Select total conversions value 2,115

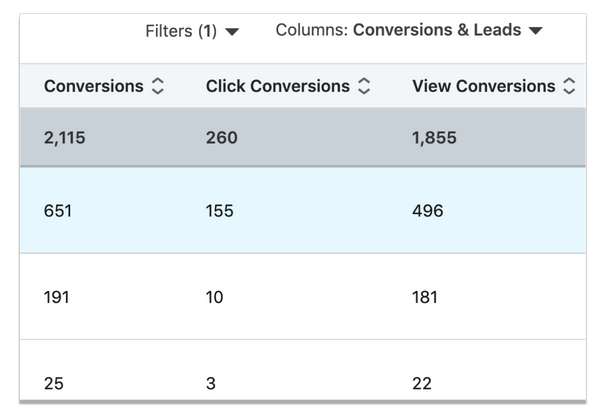pyautogui.click(x=64, y=138)
